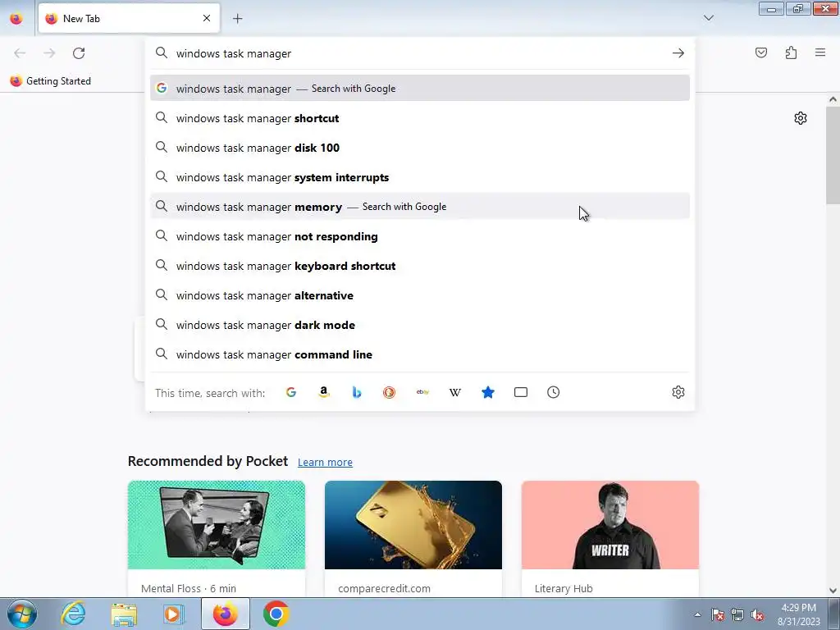Search this time with DuckDuckGo
Viewport: 840px width, 630px height.
click(x=389, y=392)
